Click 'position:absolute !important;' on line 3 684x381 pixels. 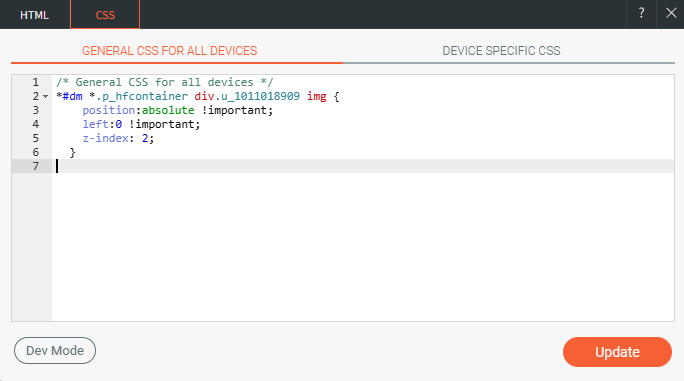(x=178, y=110)
